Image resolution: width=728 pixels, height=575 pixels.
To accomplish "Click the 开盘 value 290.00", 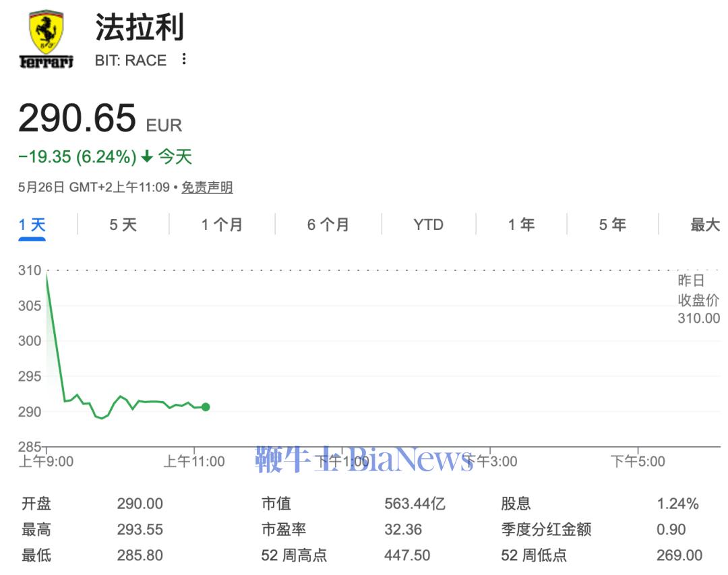I will coord(140,504).
